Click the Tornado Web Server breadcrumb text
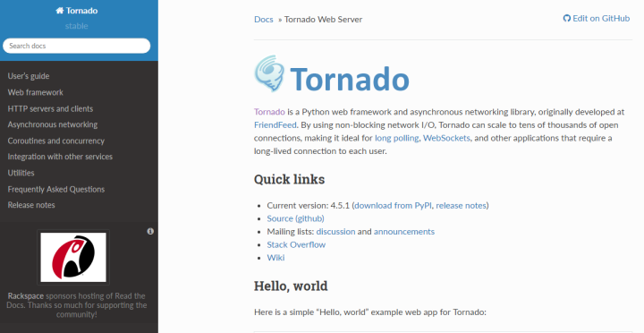 click(323, 20)
